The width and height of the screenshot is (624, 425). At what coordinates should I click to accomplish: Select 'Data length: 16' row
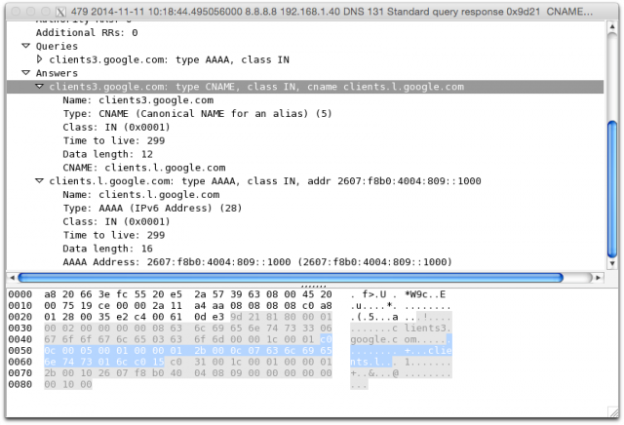coord(107,248)
